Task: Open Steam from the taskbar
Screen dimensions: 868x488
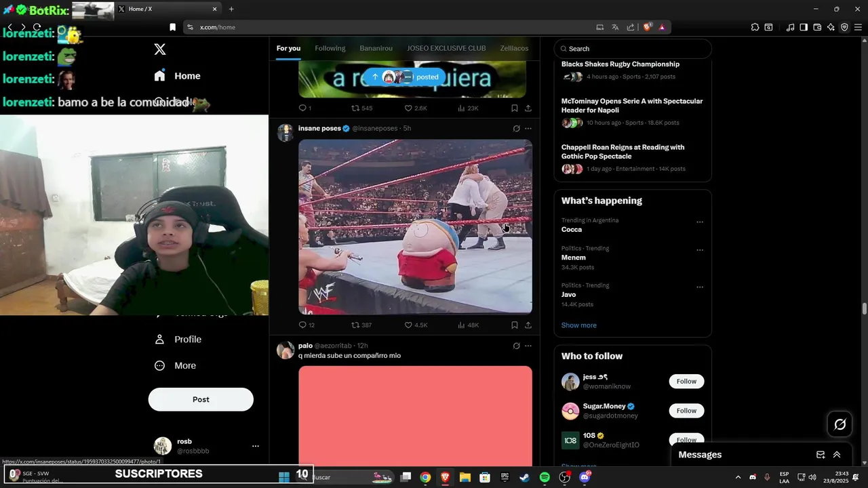Action: 525,477
